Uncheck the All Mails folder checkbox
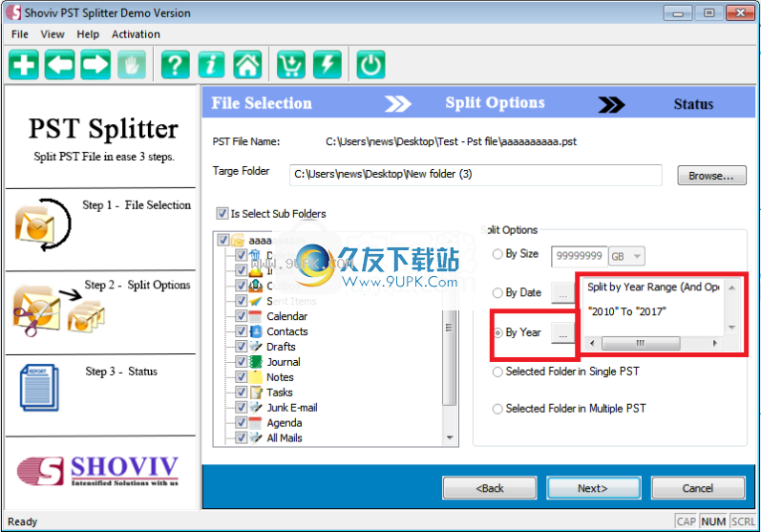 [241, 437]
